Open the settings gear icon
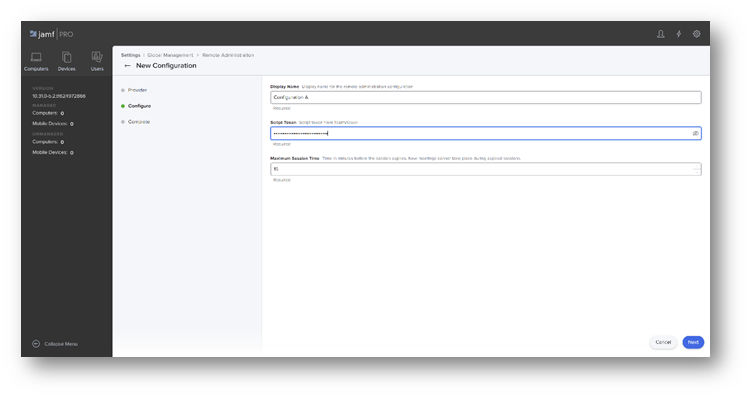 click(x=696, y=34)
